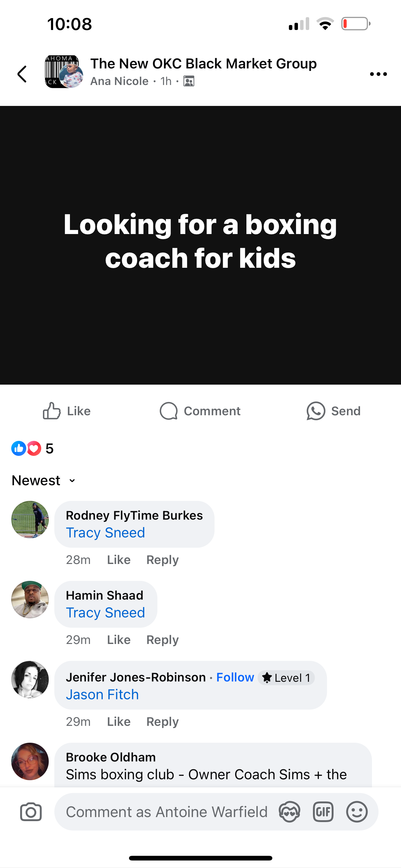The height and width of the screenshot is (868, 401).
Task: View the 5 reactions summary
Action: tap(32, 448)
